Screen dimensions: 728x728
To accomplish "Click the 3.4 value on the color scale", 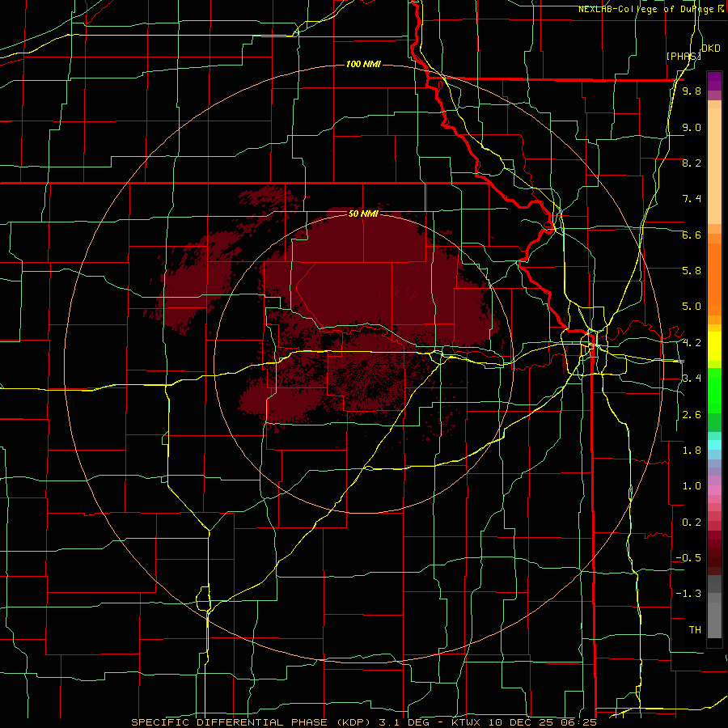I will (692, 378).
